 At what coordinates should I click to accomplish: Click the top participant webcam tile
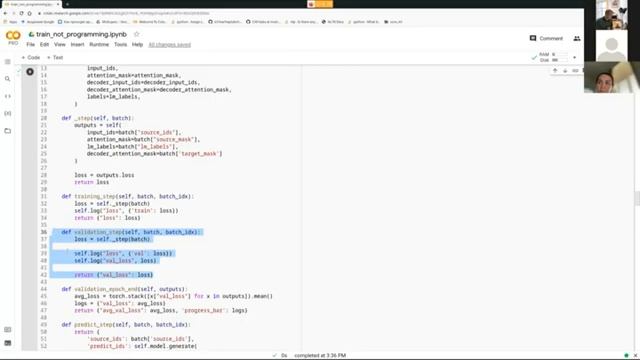(x=611, y=15)
